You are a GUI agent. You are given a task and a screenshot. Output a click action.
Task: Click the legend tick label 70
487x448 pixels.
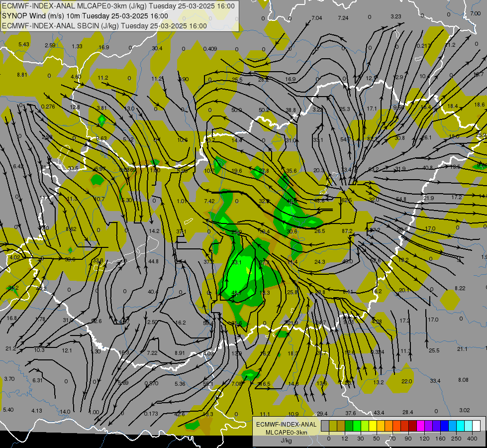(392, 439)
